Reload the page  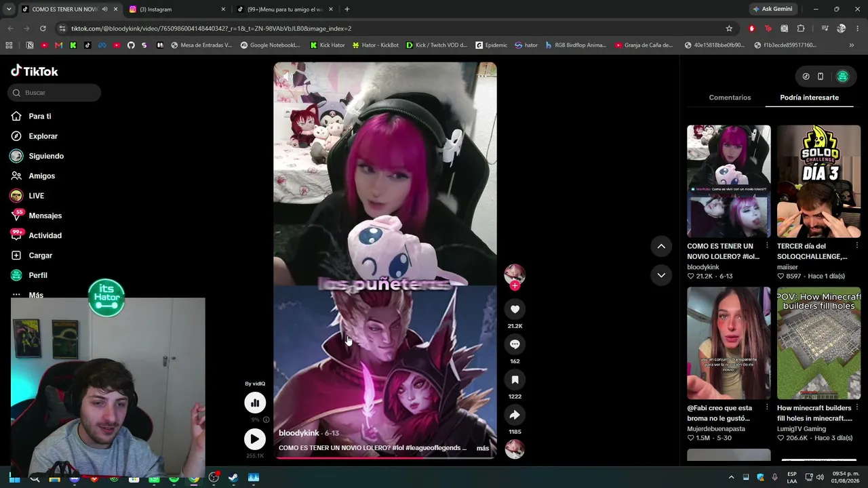click(x=43, y=28)
